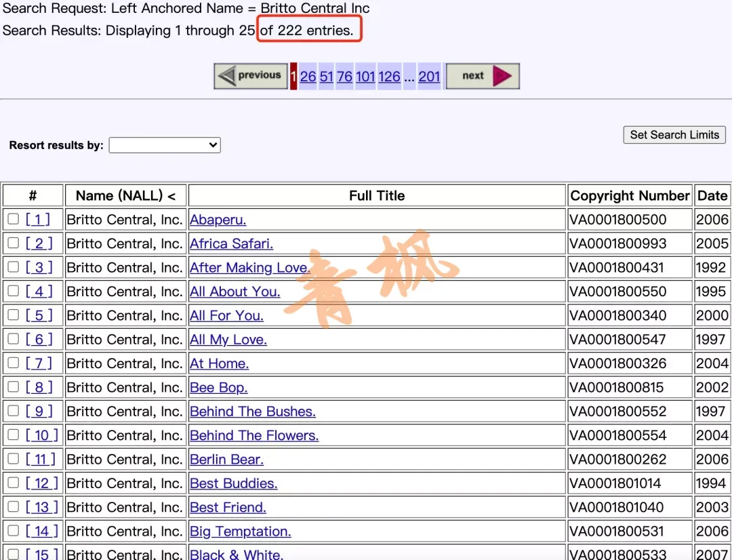Screen dimensions: 732x560
Task: Jump to results page starting at 126
Action: (x=389, y=76)
